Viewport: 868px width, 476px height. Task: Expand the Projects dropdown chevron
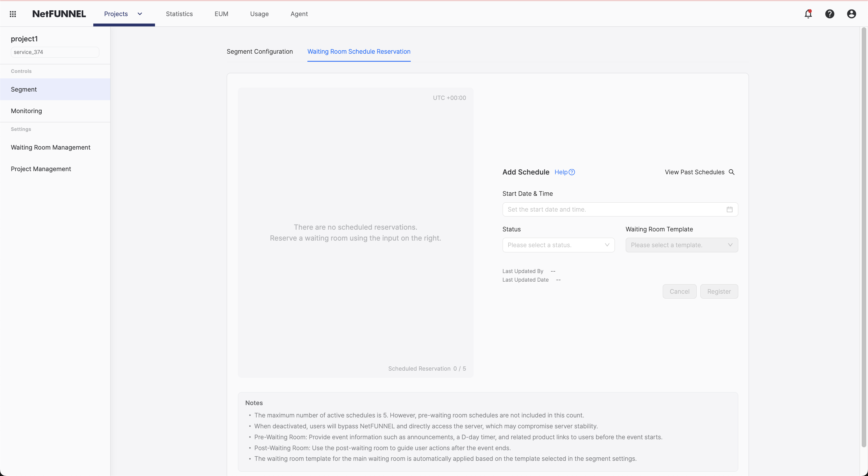[140, 14]
